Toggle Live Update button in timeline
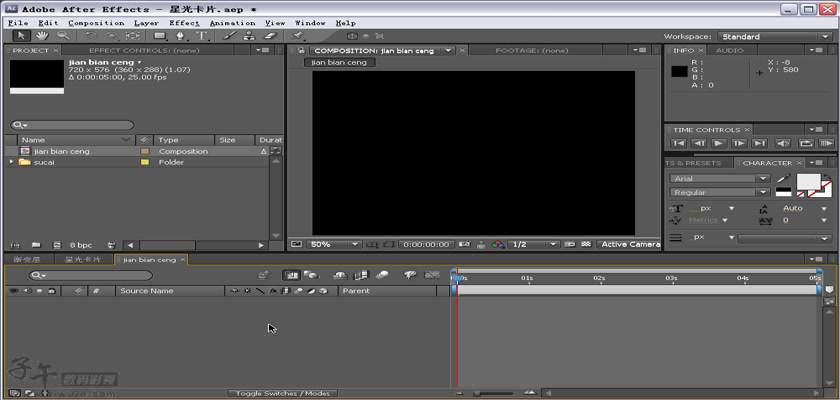840x400 pixels. pos(291,275)
